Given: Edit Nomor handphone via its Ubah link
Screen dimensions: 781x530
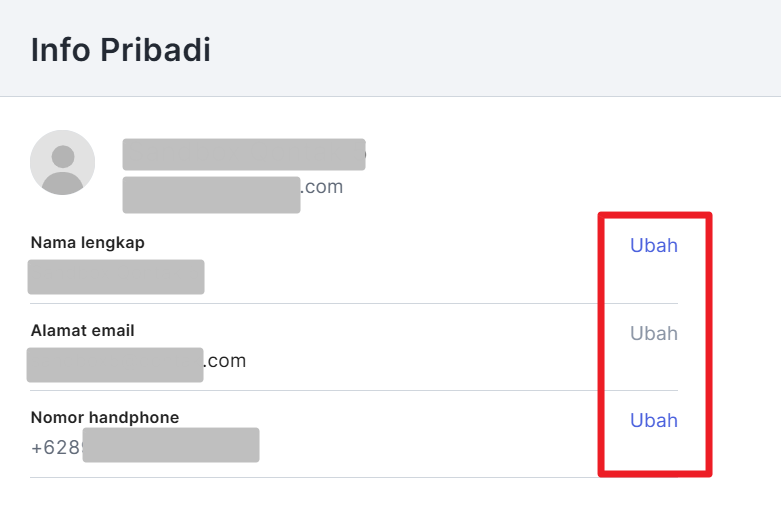Looking at the screenshot, I should pos(653,420).
